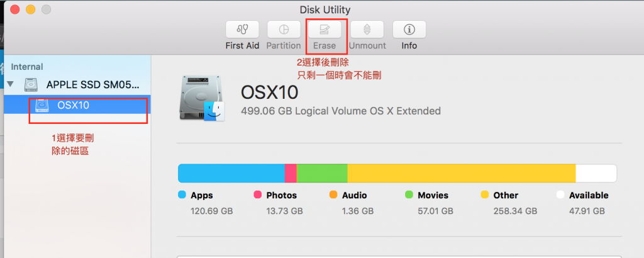The image size is (644, 258).
Task: Click the white Available bar segment
Action: click(x=595, y=174)
